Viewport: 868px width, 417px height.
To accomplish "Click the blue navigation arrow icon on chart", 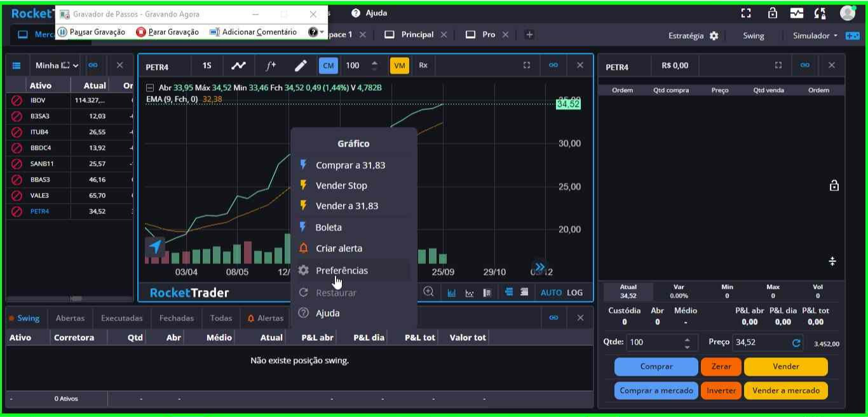I will pyautogui.click(x=155, y=247).
